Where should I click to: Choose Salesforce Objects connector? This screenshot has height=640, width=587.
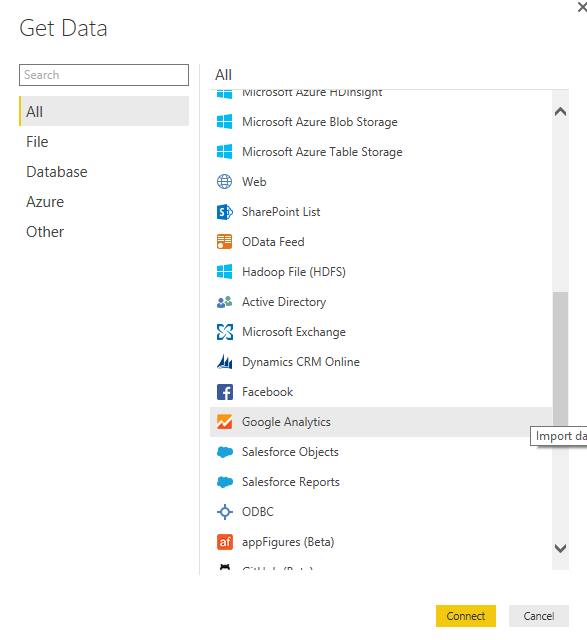coord(381,452)
